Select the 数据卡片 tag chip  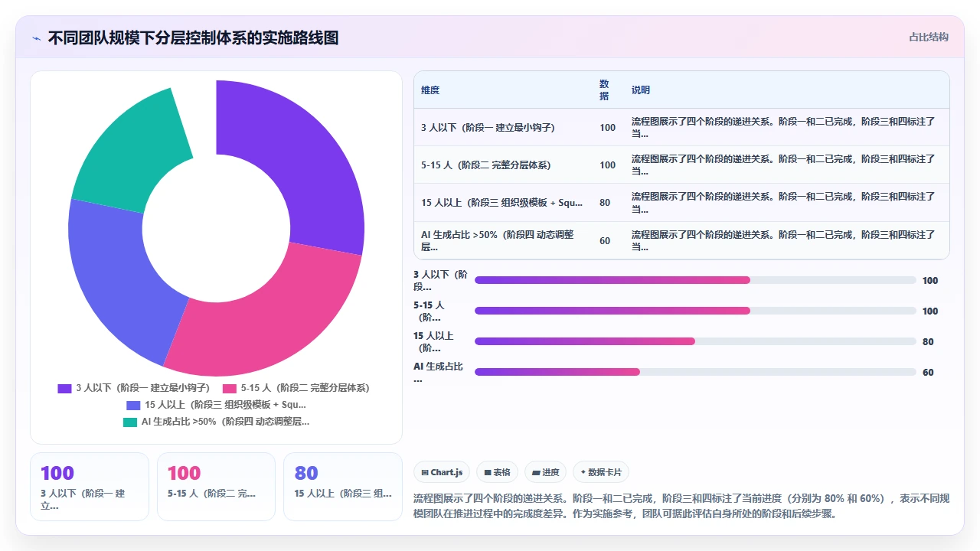(x=601, y=472)
